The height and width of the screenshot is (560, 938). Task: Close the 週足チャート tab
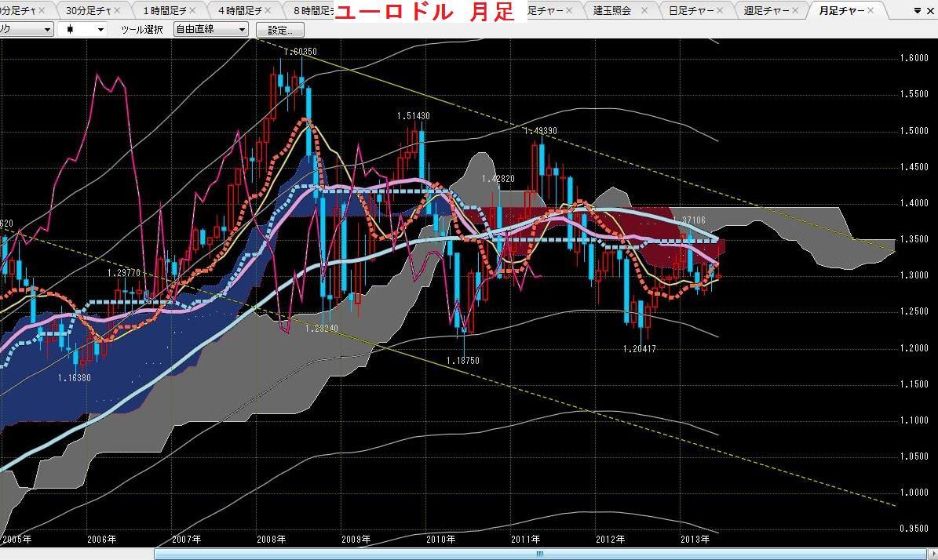[795, 10]
